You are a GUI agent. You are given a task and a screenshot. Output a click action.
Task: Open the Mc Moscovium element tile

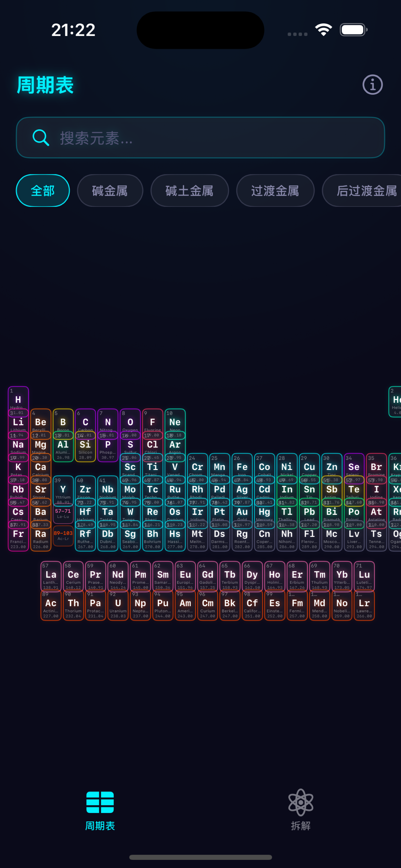point(332,536)
